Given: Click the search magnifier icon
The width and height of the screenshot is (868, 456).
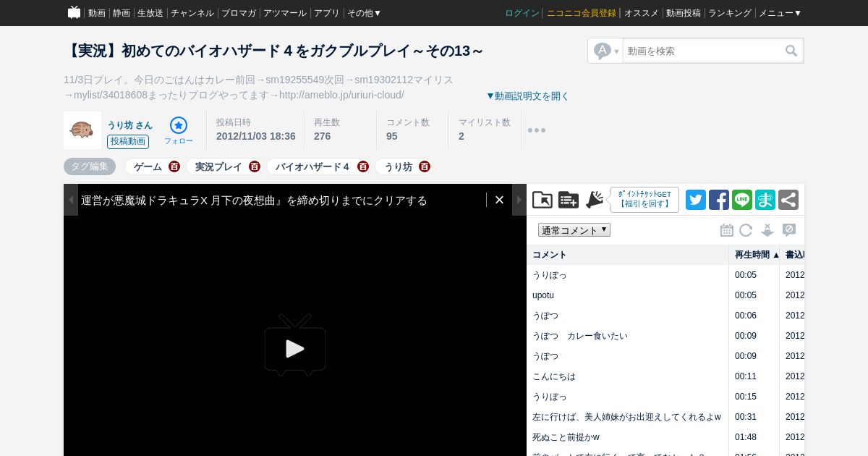Looking at the screenshot, I should pos(791,51).
